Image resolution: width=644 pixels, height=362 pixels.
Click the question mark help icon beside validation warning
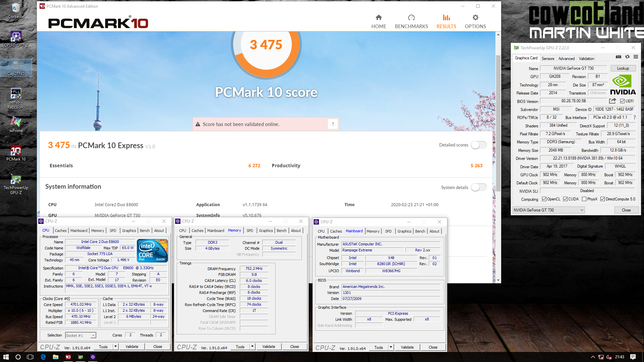coord(333,124)
